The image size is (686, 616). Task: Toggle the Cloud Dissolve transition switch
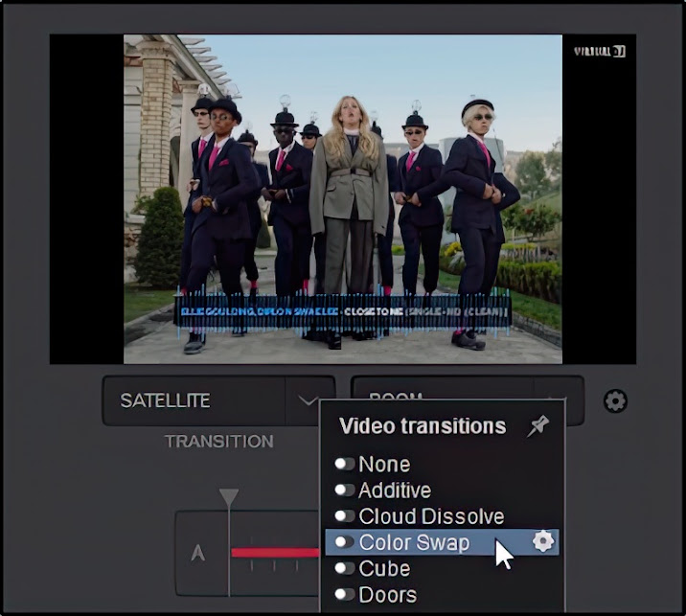click(344, 516)
